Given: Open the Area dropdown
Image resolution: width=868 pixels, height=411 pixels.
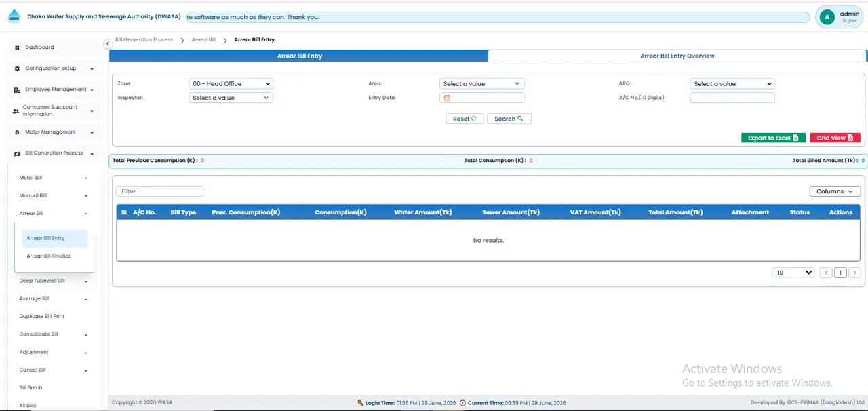Looking at the screenshot, I should (x=481, y=84).
